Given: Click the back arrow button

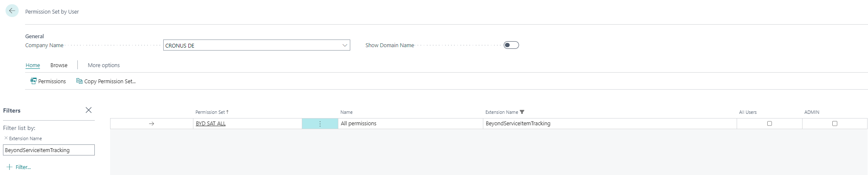Looking at the screenshot, I should tap(12, 11).
